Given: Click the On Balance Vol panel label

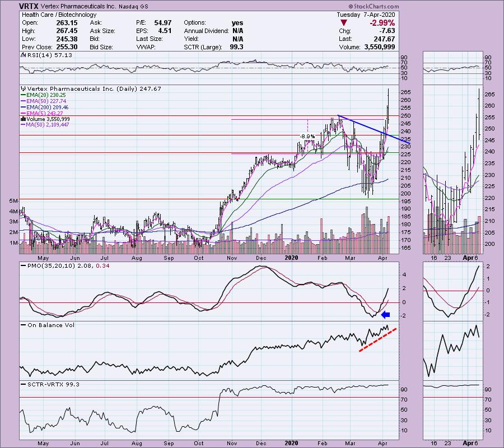Looking at the screenshot, I should 51,325.
